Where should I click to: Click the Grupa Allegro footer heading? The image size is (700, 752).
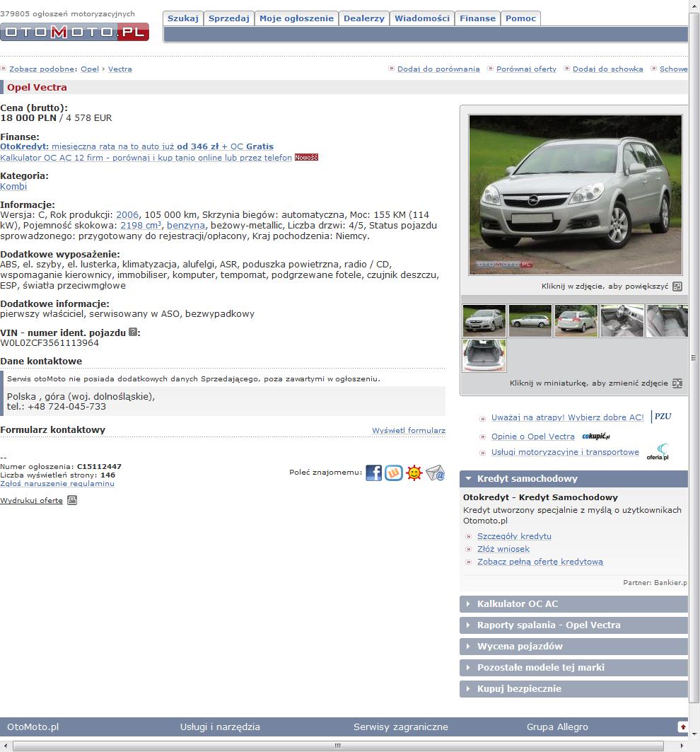pyautogui.click(x=557, y=727)
